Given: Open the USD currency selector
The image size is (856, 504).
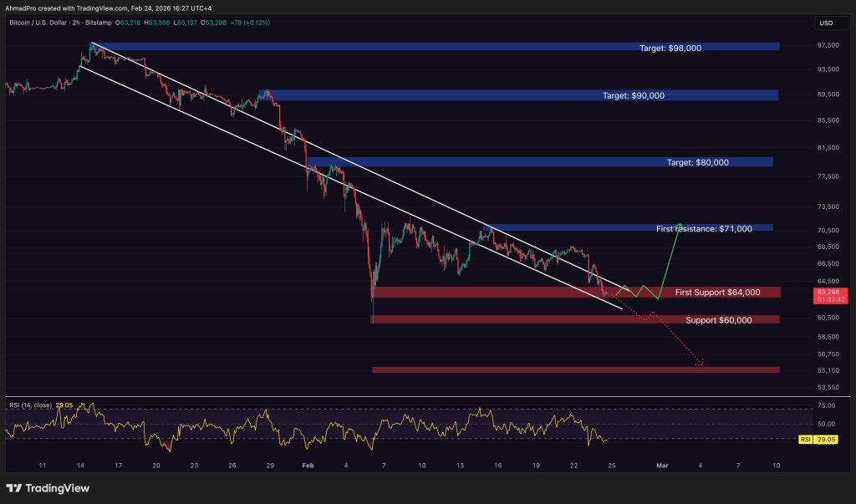Looking at the screenshot, I should click(x=825, y=23).
